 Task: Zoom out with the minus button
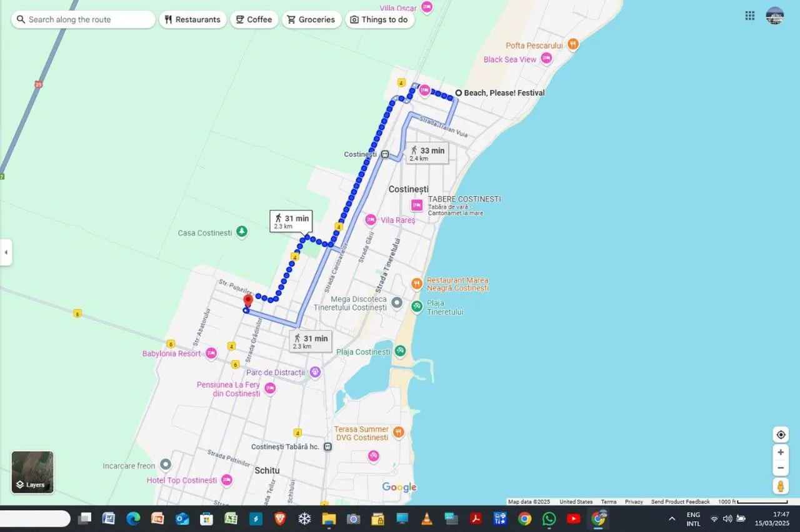(781, 468)
